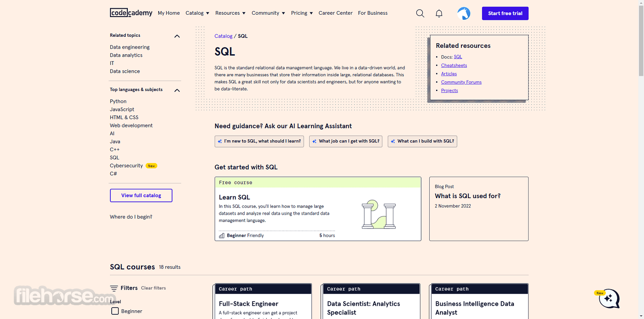This screenshot has height=319, width=644.
Task: Select Cybersecurity in the sidebar
Action: click(x=126, y=165)
